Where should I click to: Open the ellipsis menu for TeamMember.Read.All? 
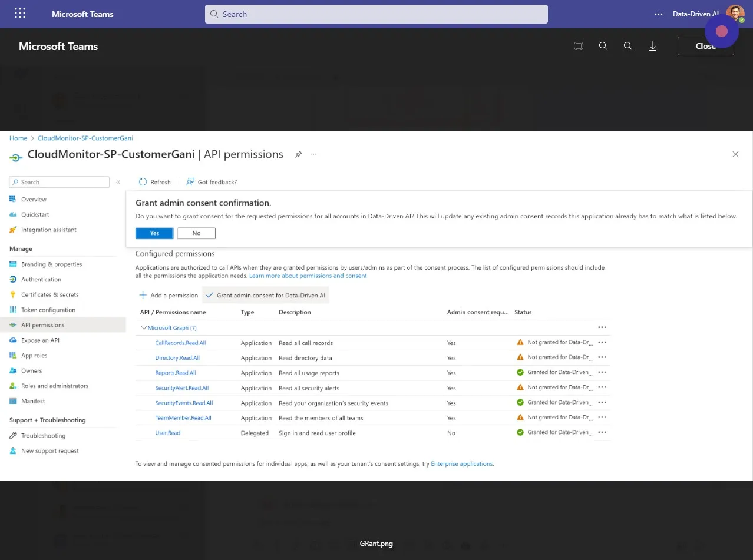(x=602, y=417)
